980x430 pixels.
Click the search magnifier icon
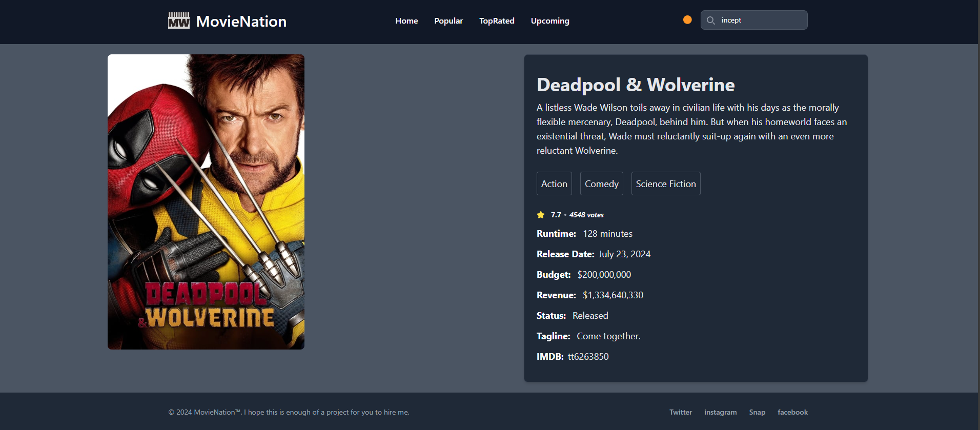pyautogui.click(x=710, y=21)
